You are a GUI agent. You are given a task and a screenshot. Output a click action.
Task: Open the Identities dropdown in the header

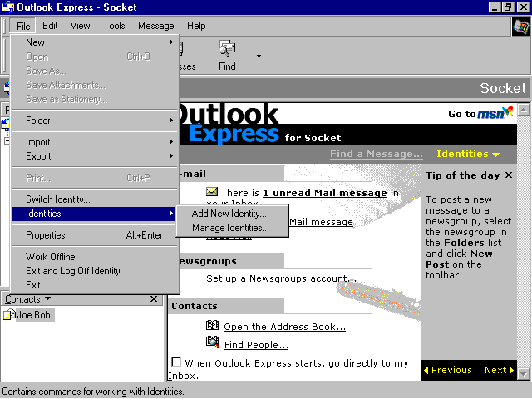[468, 154]
